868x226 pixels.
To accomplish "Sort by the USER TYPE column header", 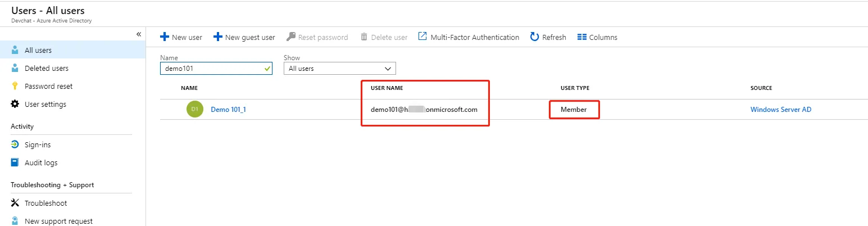I will tap(575, 88).
